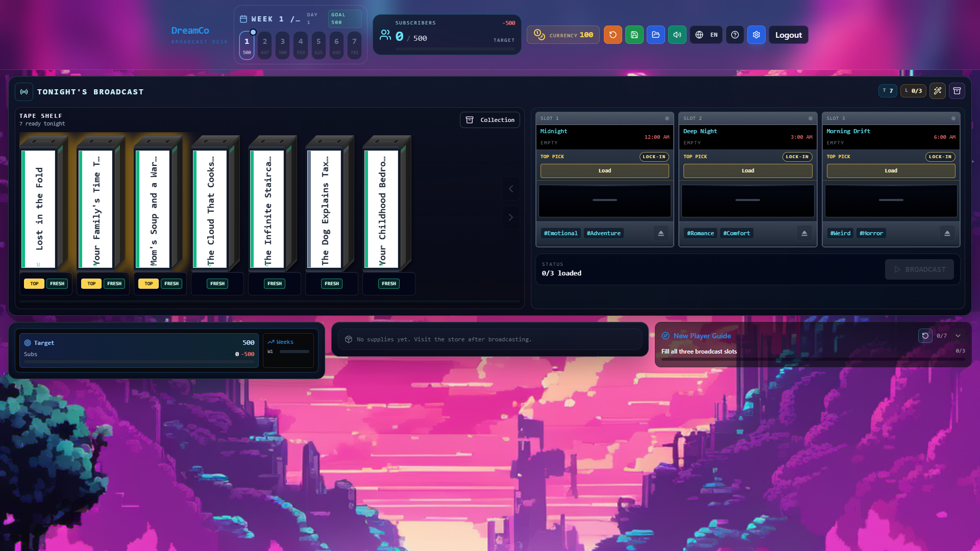This screenshot has height=551, width=980.
Task: Click the #Emotional tag in Slot 1
Action: 560,233
